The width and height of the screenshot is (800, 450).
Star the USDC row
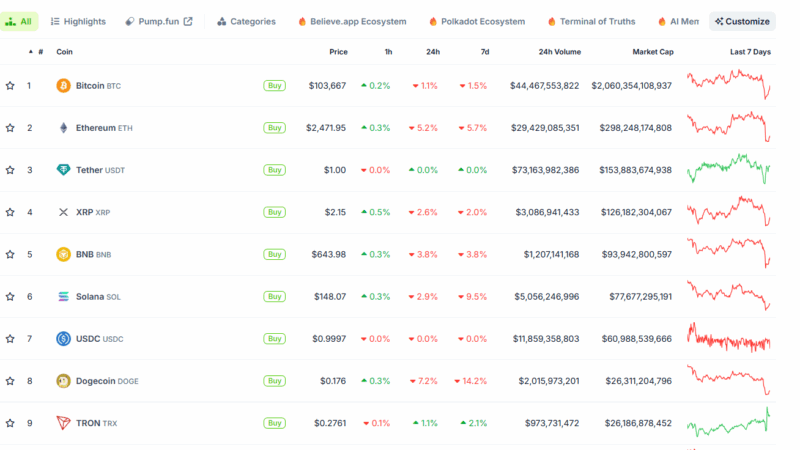point(10,339)
